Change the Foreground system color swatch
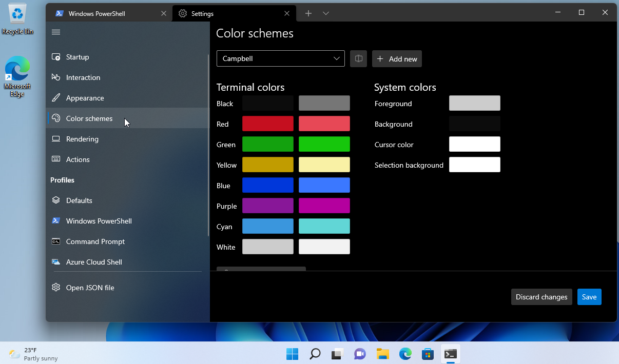 (x=475, y=103)
